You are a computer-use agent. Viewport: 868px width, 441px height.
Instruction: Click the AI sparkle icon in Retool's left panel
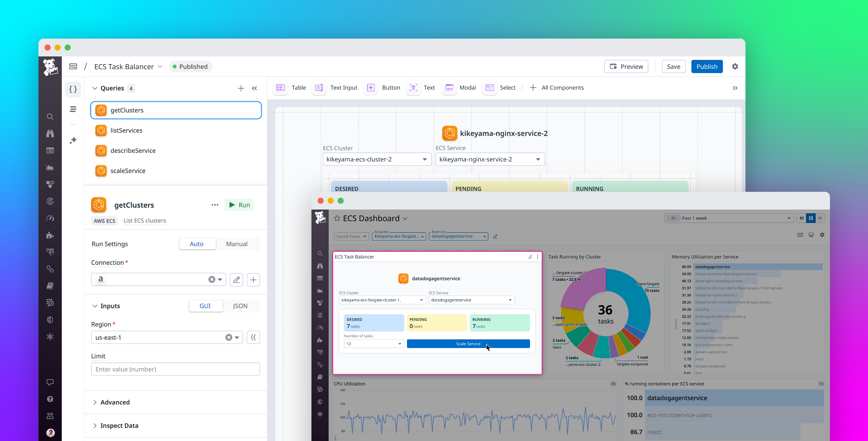tap(73, 141)
